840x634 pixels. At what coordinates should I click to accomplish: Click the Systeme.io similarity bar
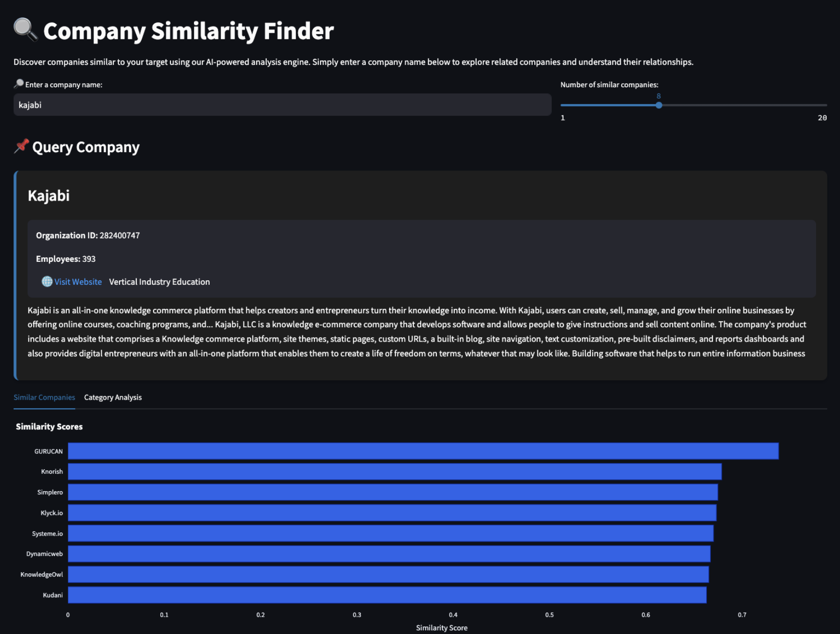(390, 533)
